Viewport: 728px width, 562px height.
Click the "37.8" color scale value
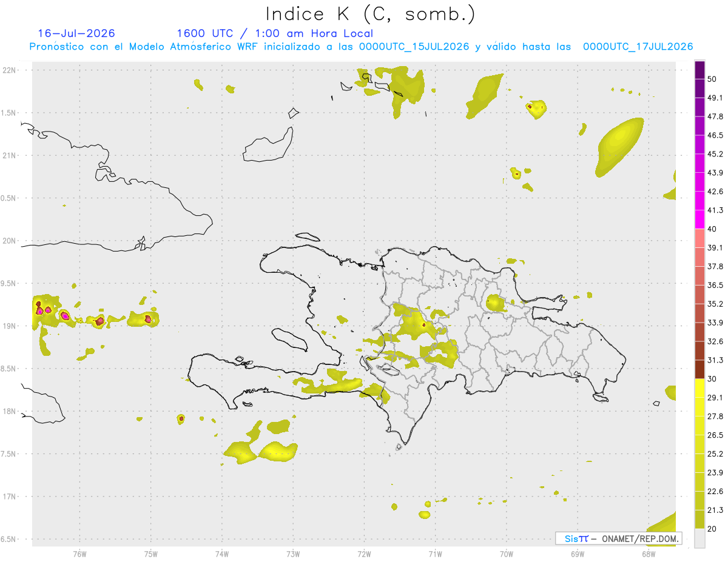(x=716, y=267)
